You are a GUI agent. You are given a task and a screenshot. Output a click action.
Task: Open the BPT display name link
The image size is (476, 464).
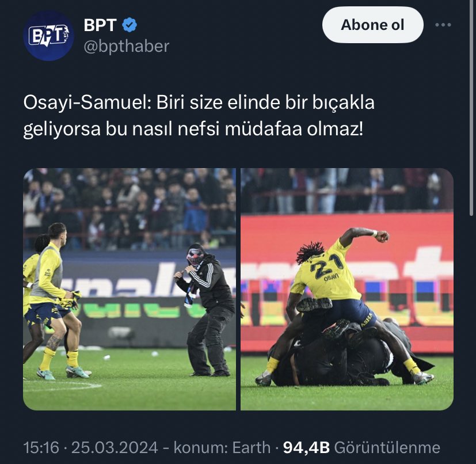tap(100, 25)
